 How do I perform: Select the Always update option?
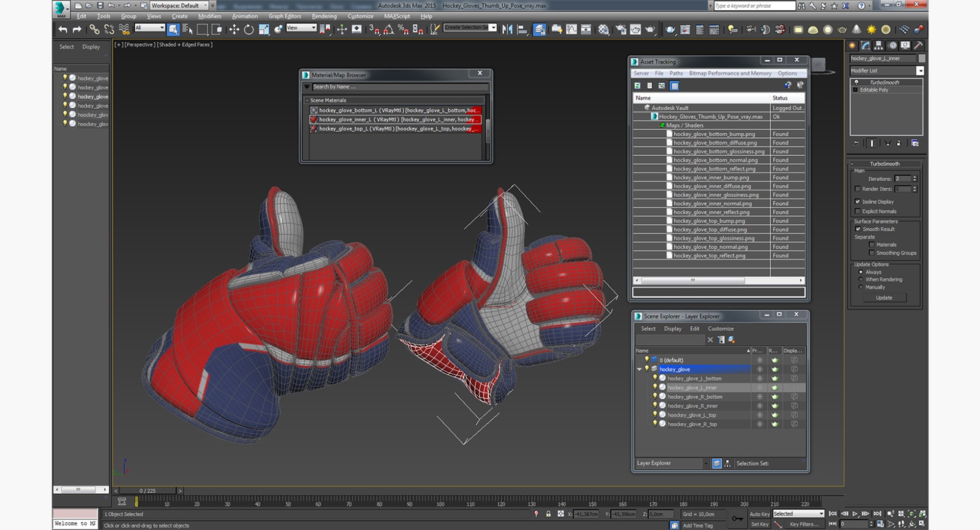[861, 272]
